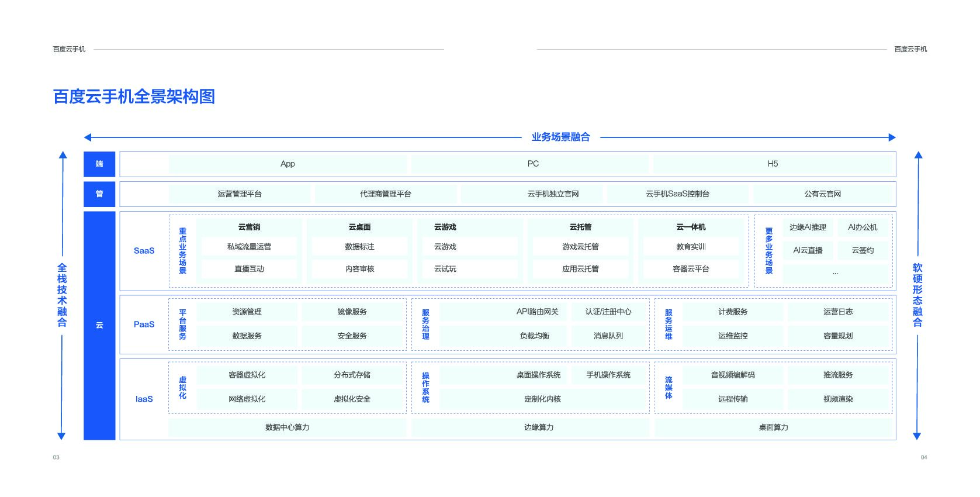Screen dimensions: 980x497
Task: Click the API路由网关 cell
Action: [x=503, y=312]
